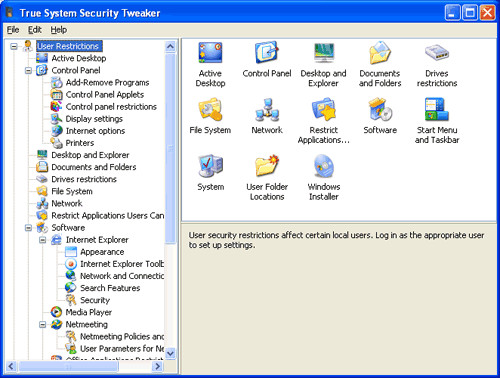Open the System icon in the right pane

[210, 166]
